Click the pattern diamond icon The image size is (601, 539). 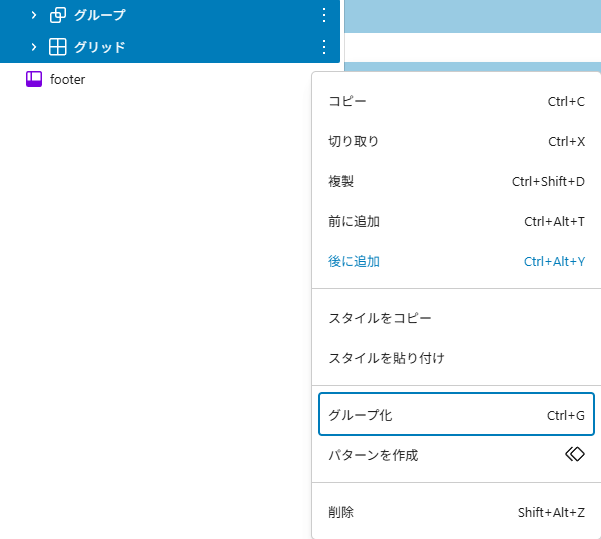(575, 454)
